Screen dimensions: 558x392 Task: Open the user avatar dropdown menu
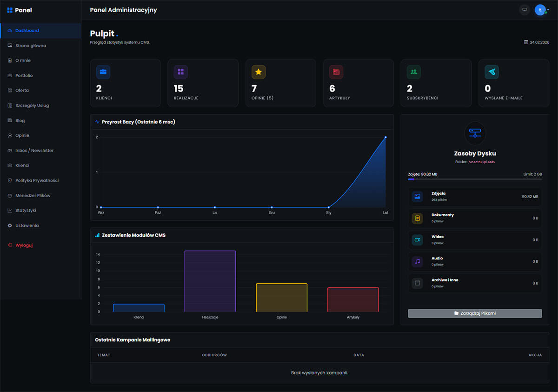click(541, 10)
